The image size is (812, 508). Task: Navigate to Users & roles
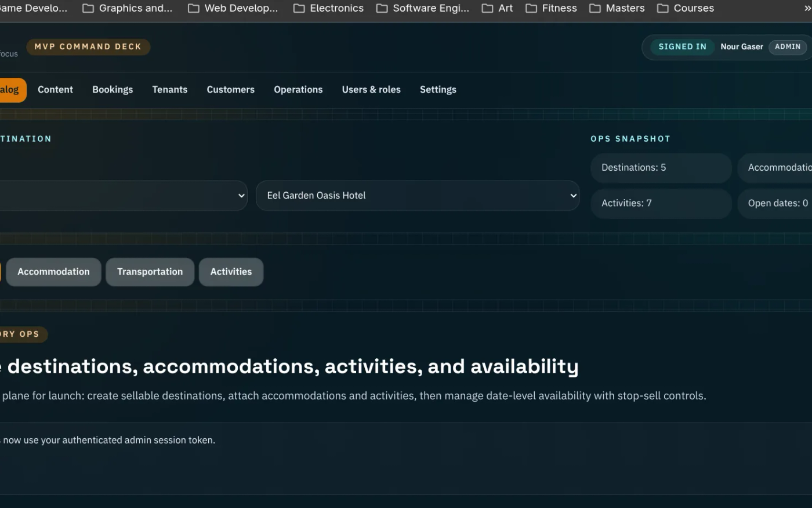[371, 89]
